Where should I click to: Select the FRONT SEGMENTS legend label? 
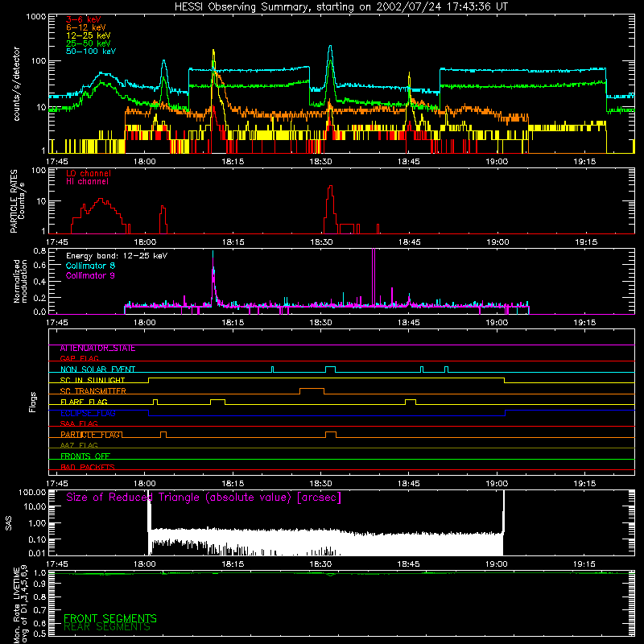tap(110, 618)
